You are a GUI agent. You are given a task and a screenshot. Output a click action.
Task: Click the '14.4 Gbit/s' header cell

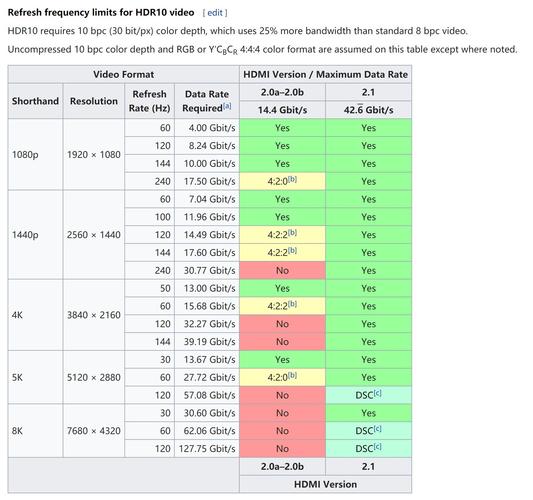click(x=282, y=110)
